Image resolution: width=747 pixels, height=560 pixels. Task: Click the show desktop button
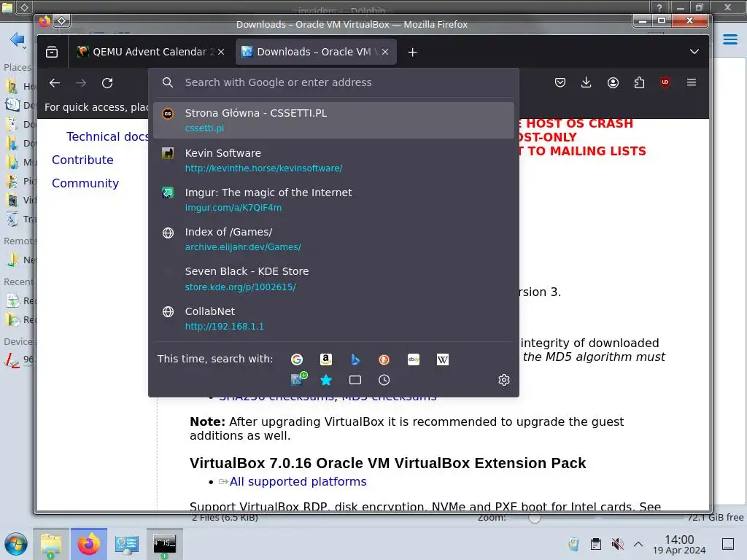[728, 544]
